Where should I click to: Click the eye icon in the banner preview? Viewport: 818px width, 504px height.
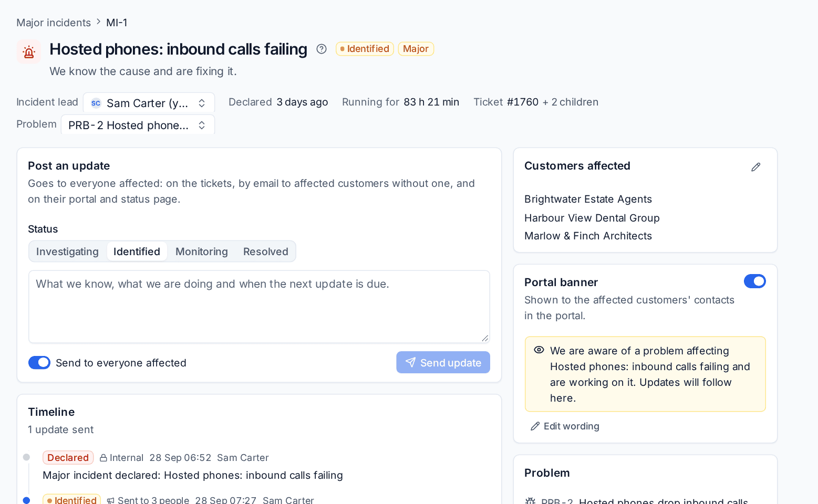[539, 350]
